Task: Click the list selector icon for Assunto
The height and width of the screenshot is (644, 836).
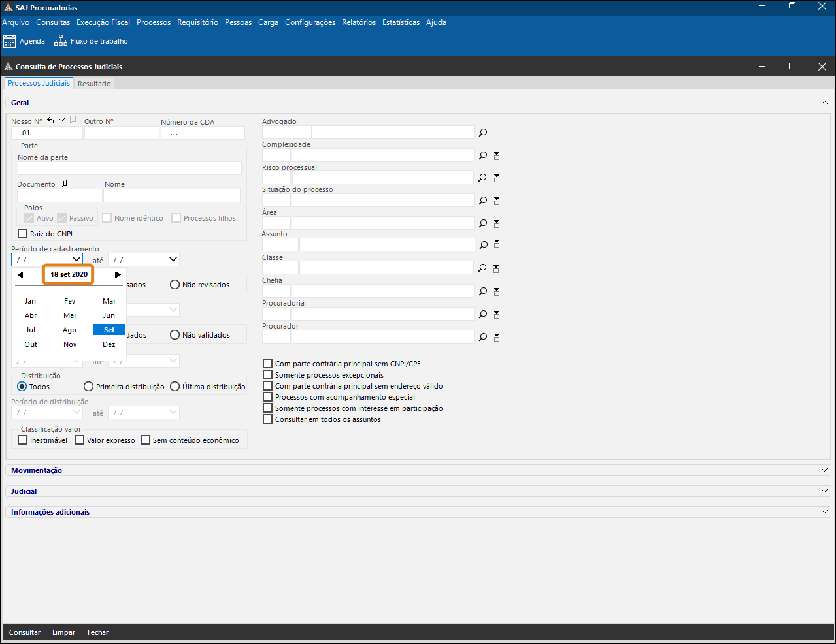Action: 497,244
